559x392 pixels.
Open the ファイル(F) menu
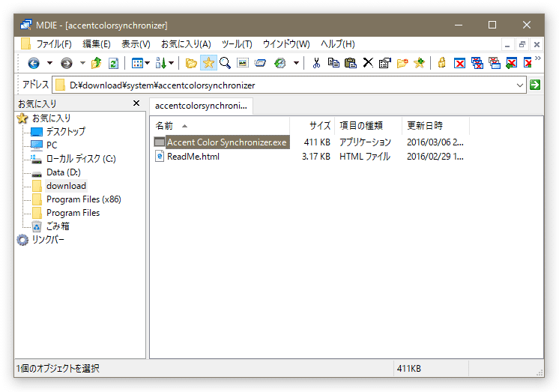pos(54,44)
